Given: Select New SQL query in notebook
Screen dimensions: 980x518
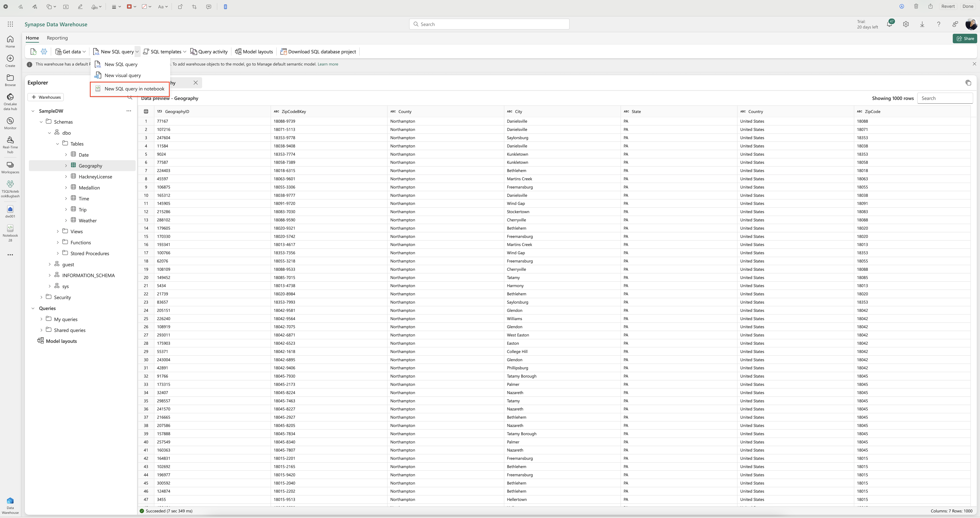Looking at the screenshot, I should (x=134, y=88).
